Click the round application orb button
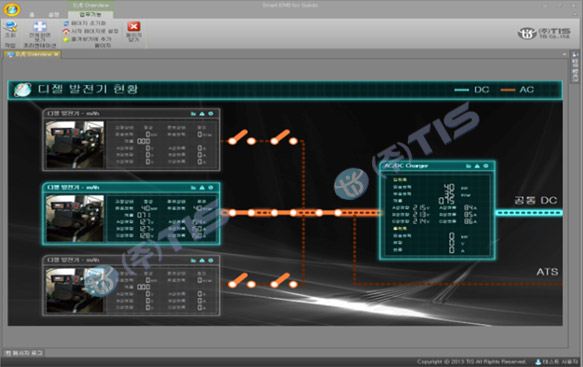583x367 pixels. pos(12,9)
